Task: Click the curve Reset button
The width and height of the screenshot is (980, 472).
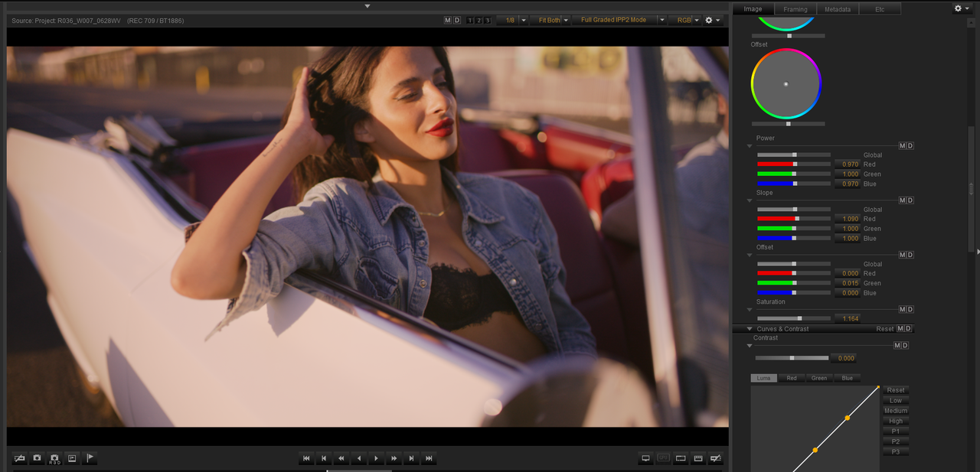Action: pos(896,390)
